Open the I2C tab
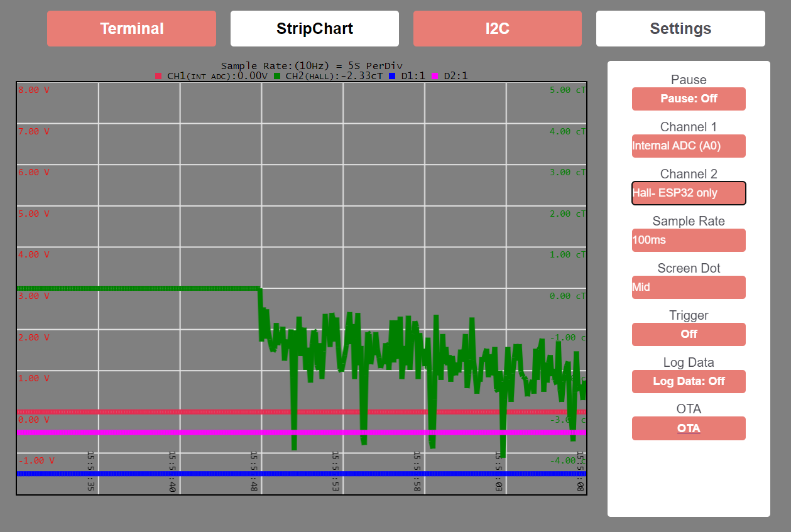This screenshot has height=532, width=791. pyautogui.click(x=497, y=28)
